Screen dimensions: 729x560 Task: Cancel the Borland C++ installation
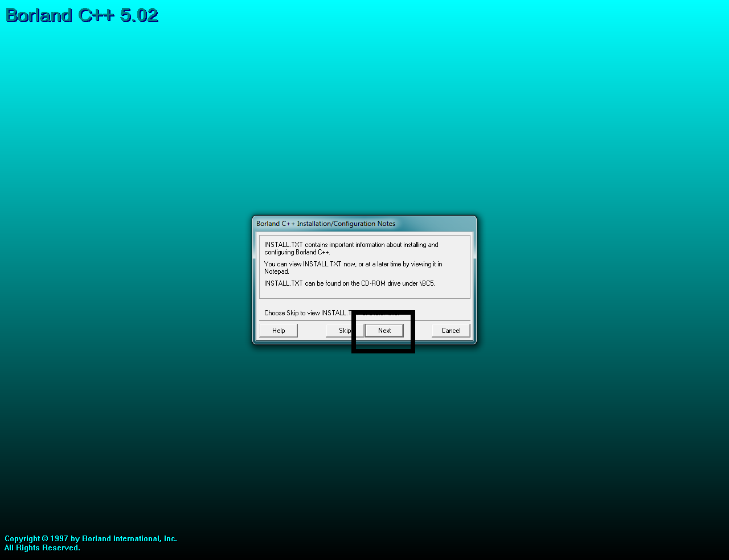tap(451, 331)
